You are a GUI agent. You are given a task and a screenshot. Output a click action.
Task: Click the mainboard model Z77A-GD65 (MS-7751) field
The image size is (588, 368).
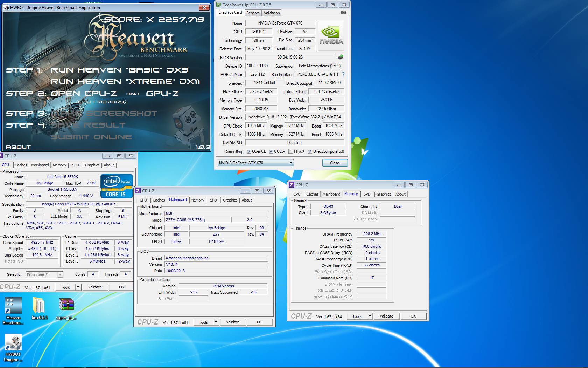pos(197,220)
